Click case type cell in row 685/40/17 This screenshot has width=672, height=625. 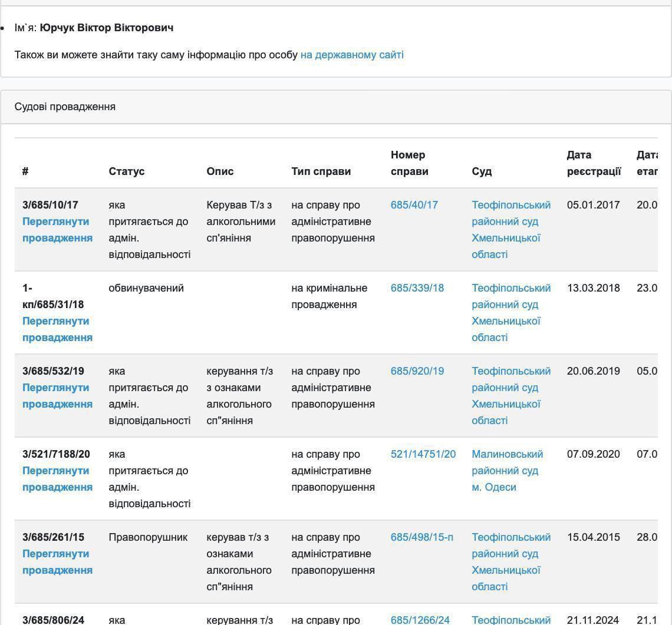pyautogui.click(x=333, y=221)
